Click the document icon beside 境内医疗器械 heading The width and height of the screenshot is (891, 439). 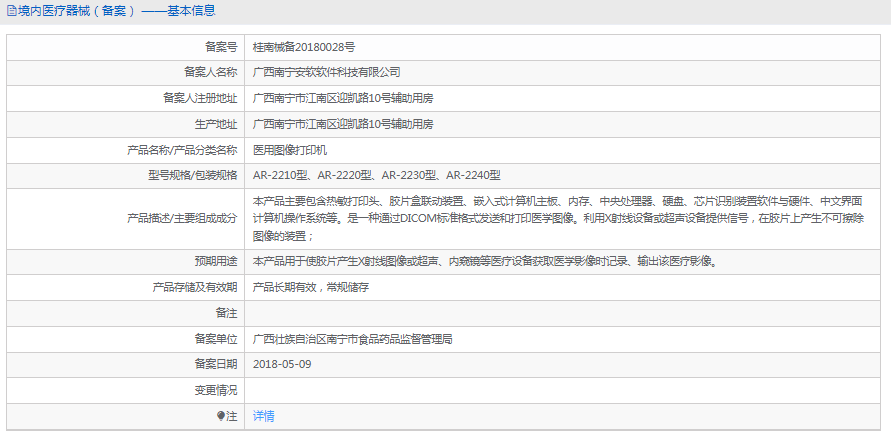click(11, 11)
